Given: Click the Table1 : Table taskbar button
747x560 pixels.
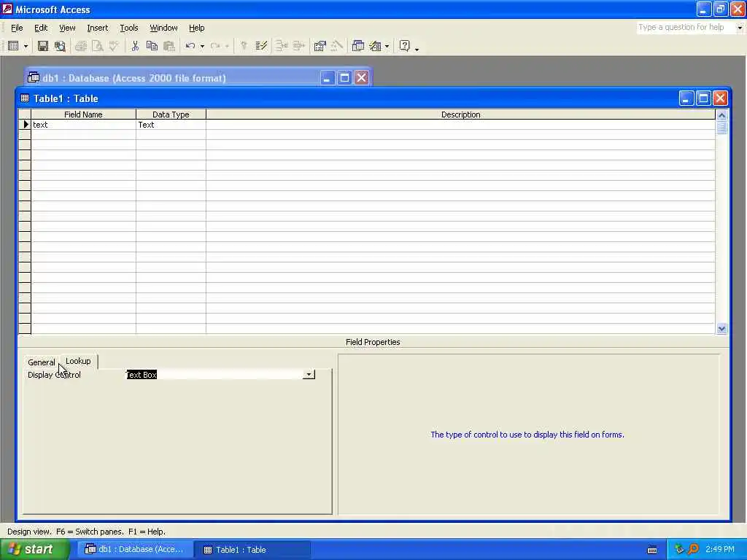Looking at the screenshot, I should [x=252, y=550].
